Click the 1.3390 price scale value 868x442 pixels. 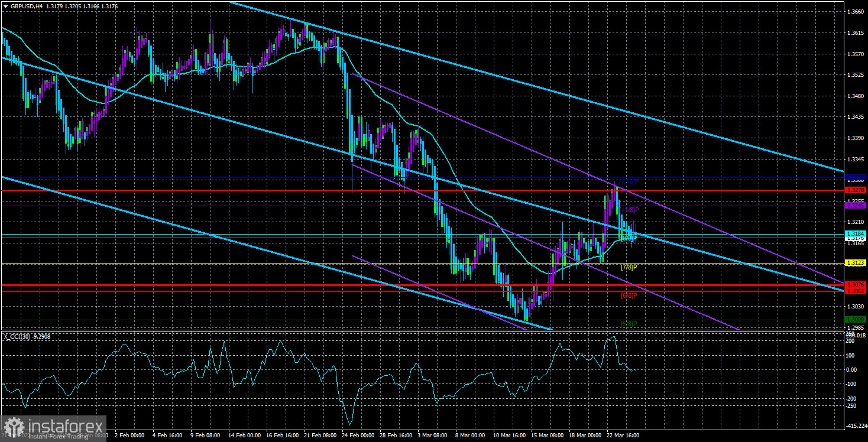click(x=856, y=138)
